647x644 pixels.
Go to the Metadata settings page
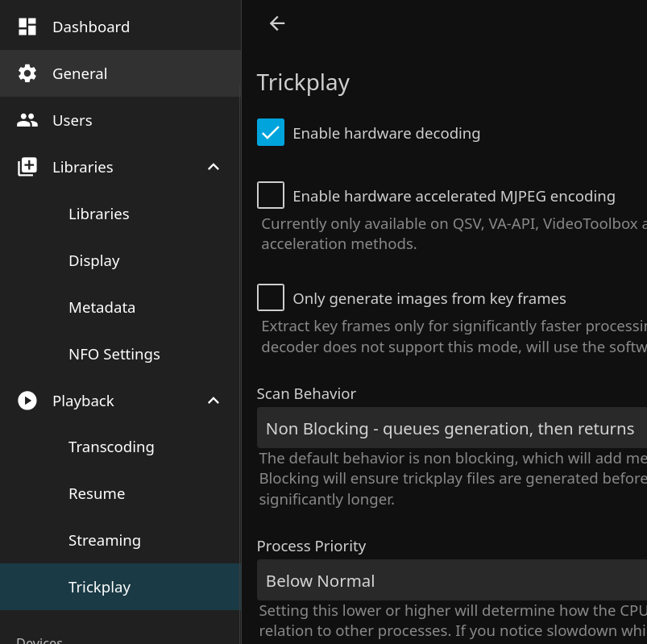point(102,307)
